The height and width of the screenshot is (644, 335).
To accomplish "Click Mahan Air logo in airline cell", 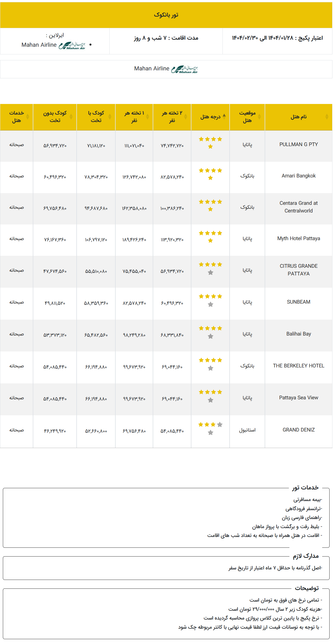I will [x=72, y=45].
